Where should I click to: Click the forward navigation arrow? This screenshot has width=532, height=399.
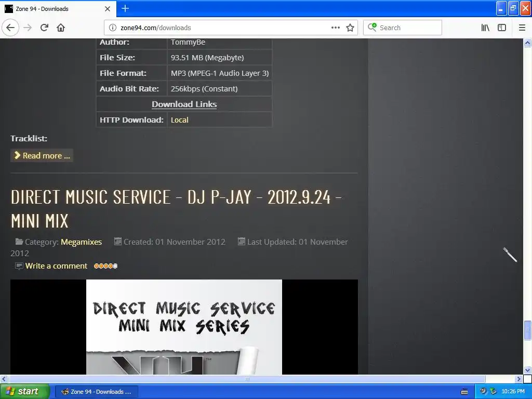[28, 28]
